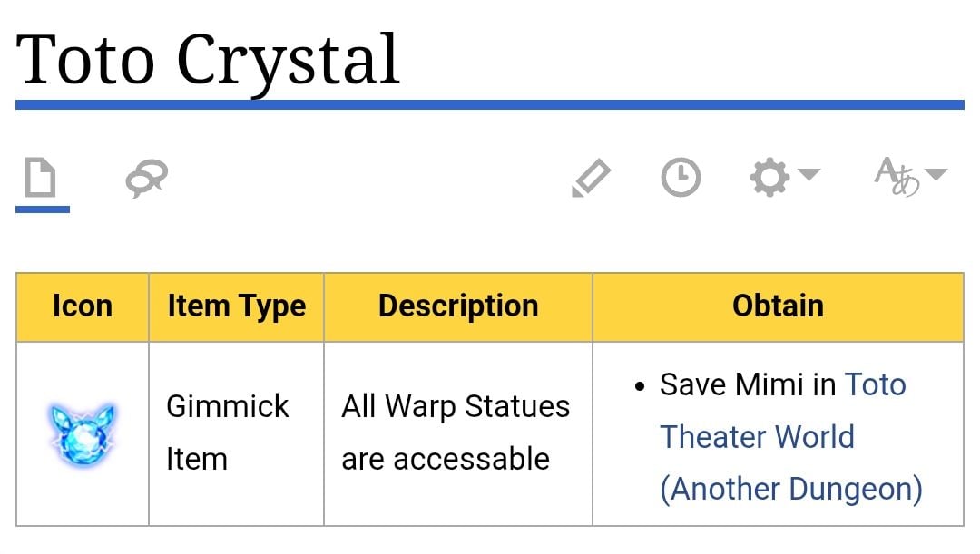This screenshot has width=980, height=554.
Task: Click the blue line under page title
Action: click(x=490, y=105)
